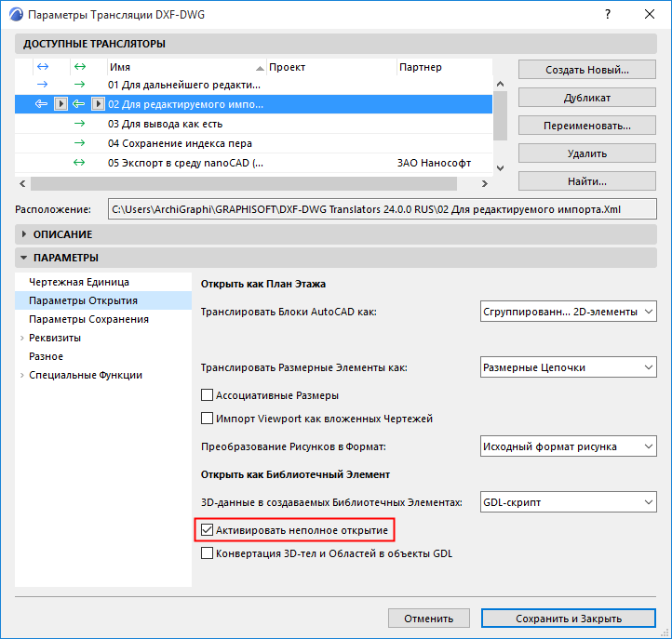Image resolution: width=672 pixels, height=639 pixels.
Task: Select translator 03 Для вывода как есть
Action: pos(253,124)
